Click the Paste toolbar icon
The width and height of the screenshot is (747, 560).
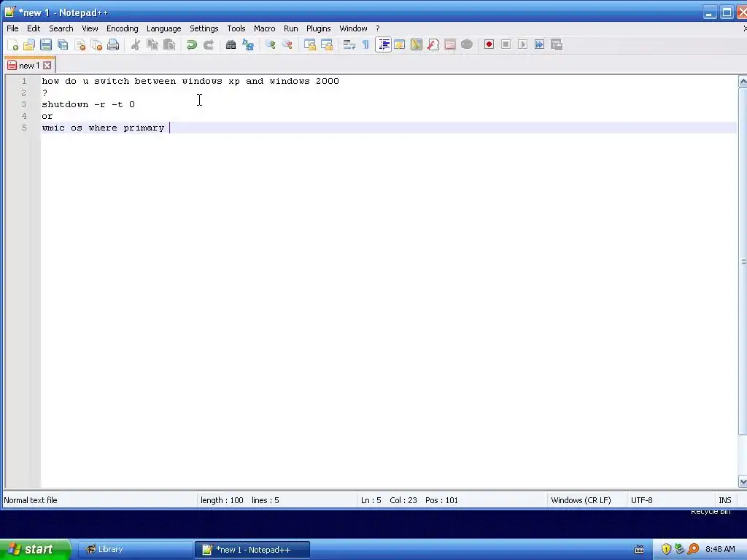169,44
